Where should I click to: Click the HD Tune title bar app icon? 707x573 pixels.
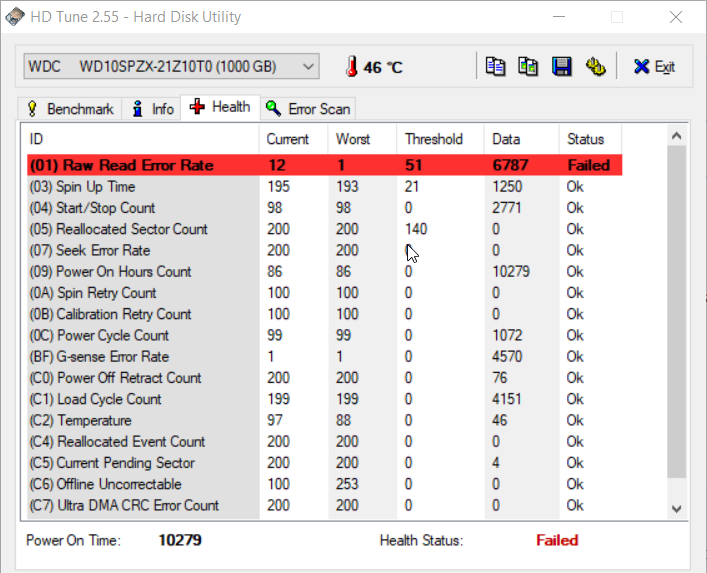coord(14,17)
